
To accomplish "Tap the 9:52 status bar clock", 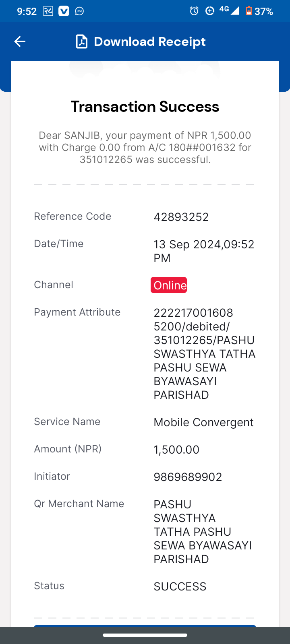I will 27,11.
